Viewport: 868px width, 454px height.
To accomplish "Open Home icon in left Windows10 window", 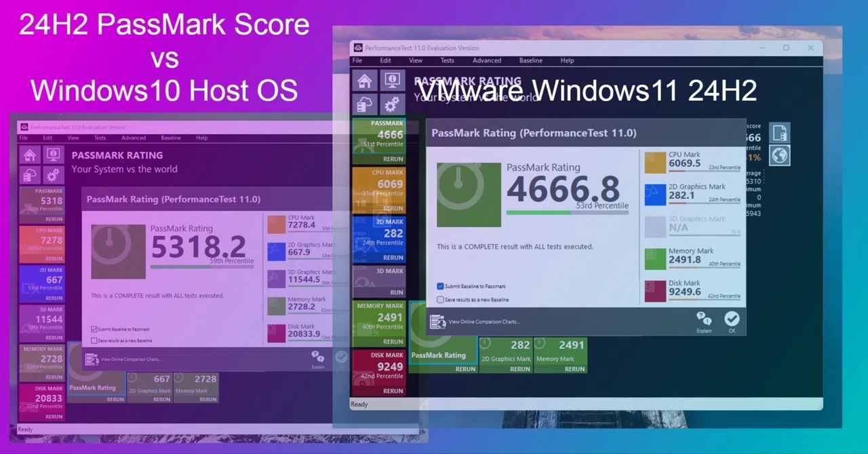I will click(30, 155).
